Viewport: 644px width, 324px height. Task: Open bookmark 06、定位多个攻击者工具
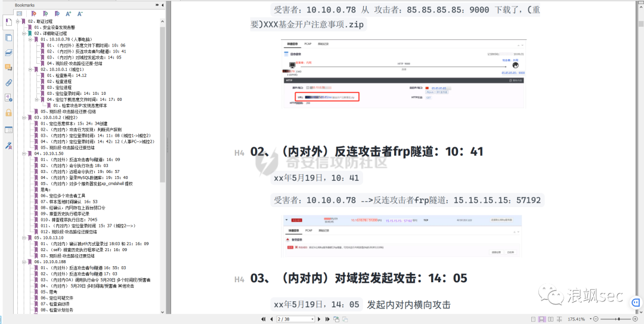(63, 196)
